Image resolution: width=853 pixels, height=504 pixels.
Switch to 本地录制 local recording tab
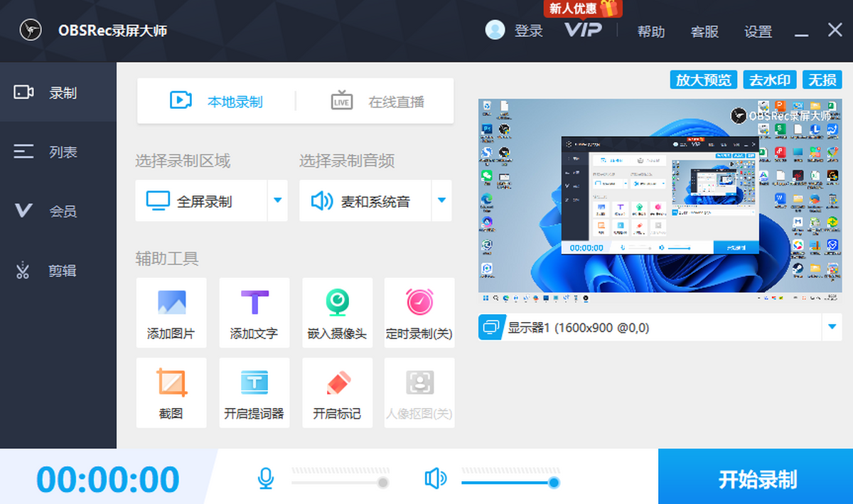coord(216,101)
